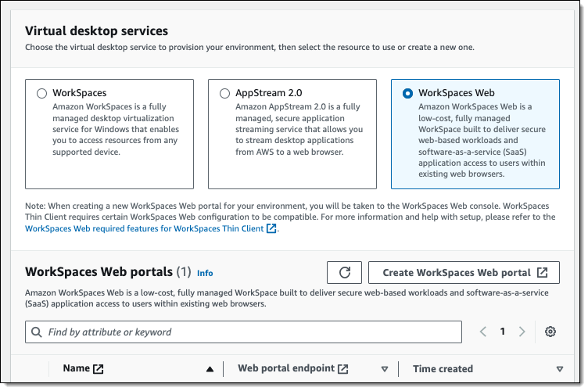Click the Time created column header
The width and height of the screenshot is (588, 391).
coord(443,369)
